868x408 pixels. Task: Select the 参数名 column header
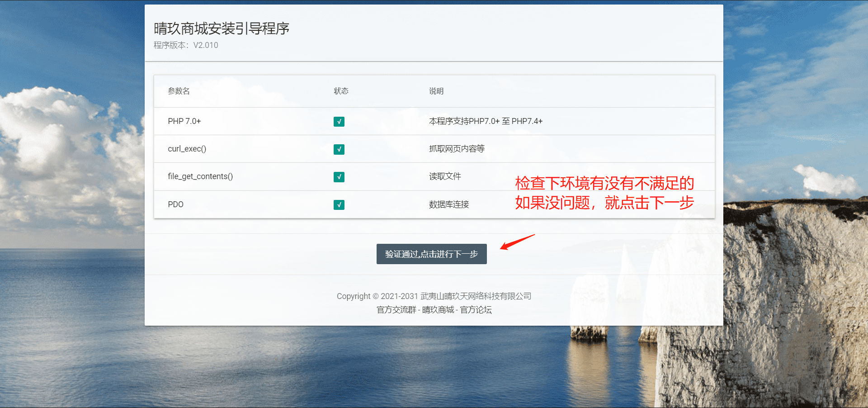pos(179,91)
